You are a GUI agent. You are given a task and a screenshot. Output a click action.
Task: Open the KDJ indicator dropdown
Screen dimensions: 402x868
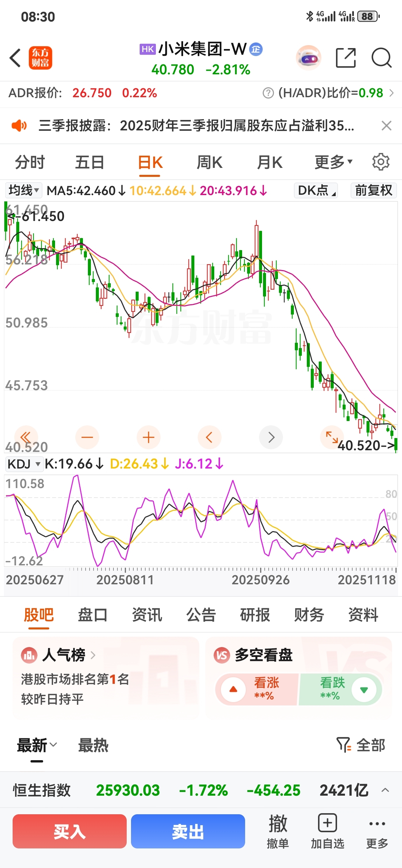click(24, 464)
